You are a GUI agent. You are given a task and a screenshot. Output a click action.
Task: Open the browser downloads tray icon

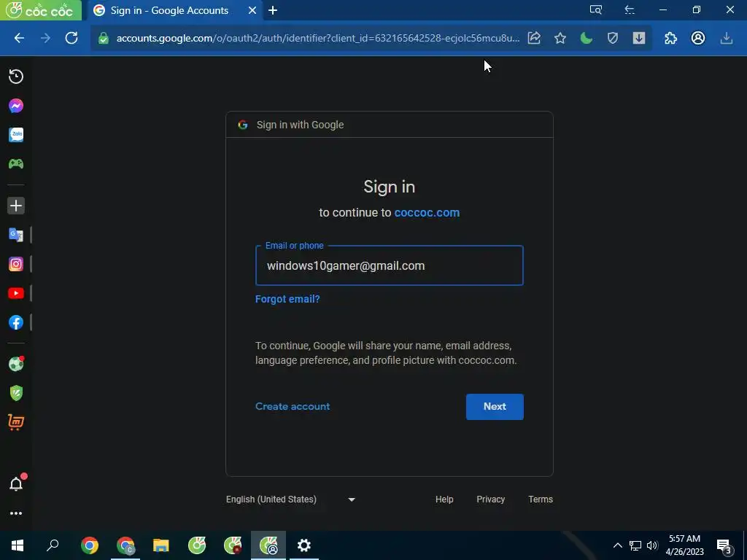(x=727, y=38)
